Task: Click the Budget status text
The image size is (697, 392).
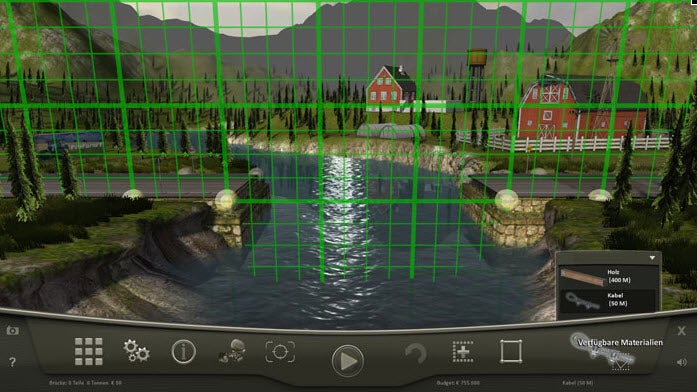Action: tap(458, 382)
